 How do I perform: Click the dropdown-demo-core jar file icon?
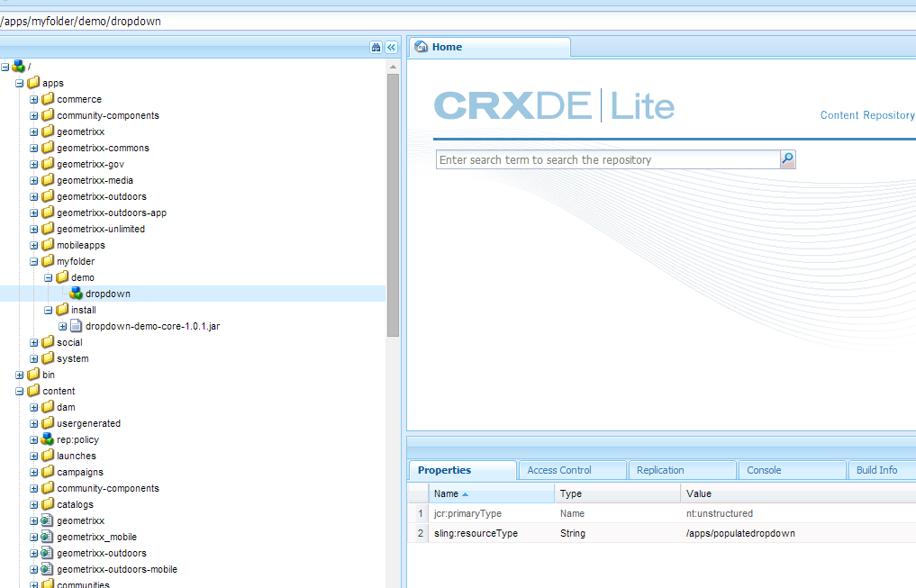(x=76, y=326)
